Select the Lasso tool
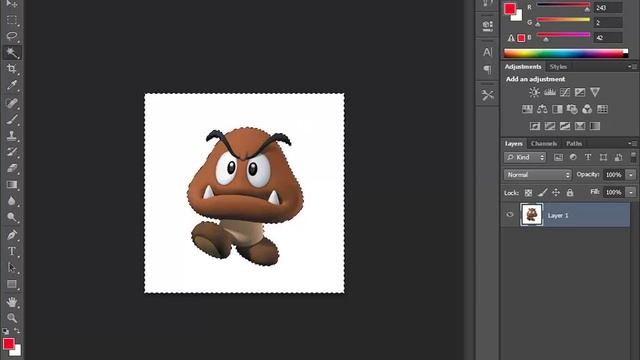The height and width of the screenshot is (360, 640). click(11, 36)
